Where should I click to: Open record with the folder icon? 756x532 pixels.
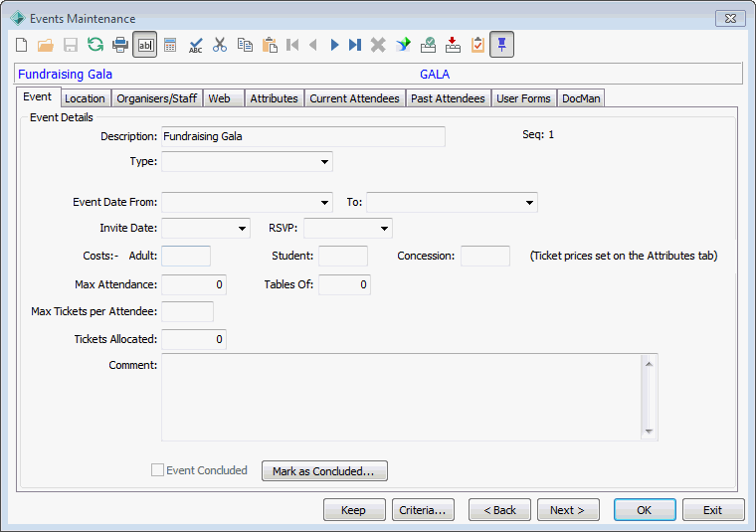(x=46, y=45)
